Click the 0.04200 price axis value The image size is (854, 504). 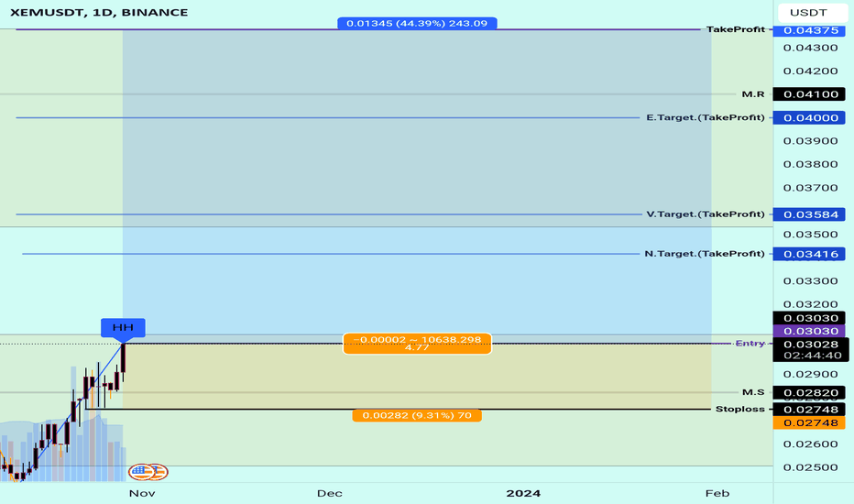(x=810, y=71)
